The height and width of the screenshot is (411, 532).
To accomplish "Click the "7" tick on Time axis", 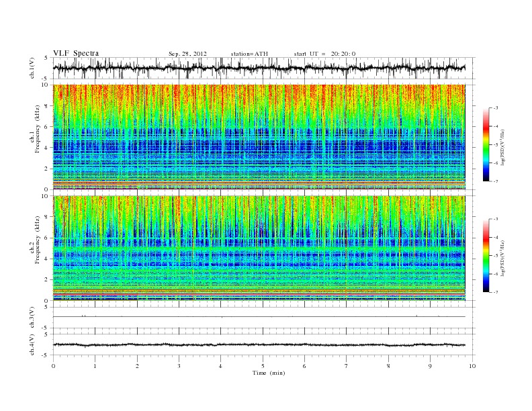I will click(x=347, y=366).
